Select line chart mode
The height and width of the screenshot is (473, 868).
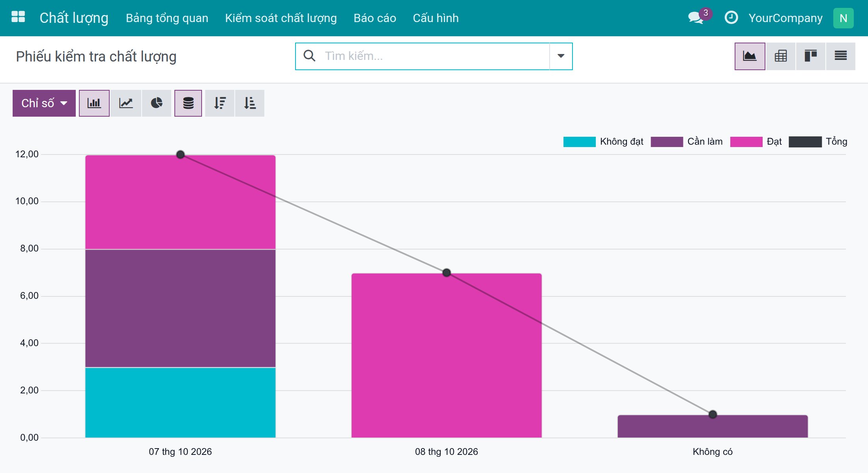[x=126, y=103]
